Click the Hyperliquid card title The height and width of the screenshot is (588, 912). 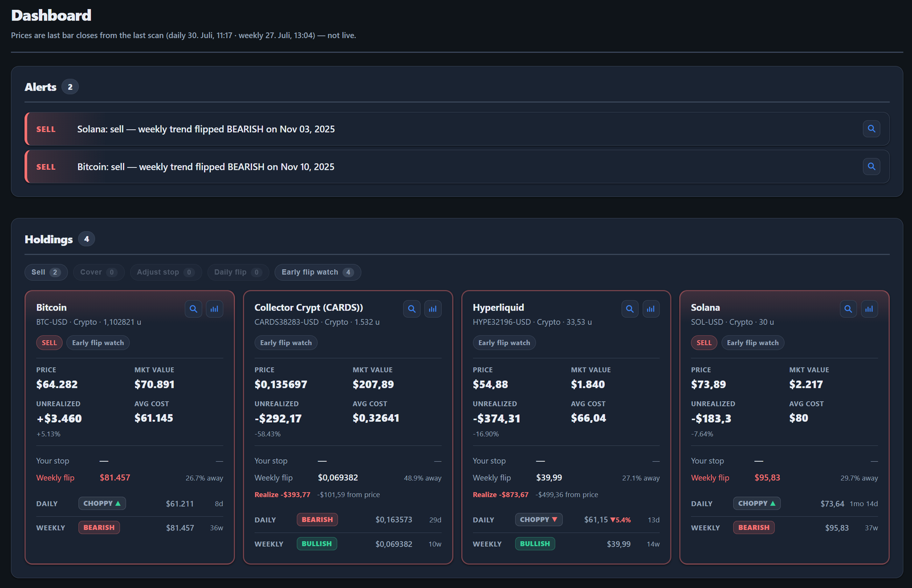click(498, 308)
